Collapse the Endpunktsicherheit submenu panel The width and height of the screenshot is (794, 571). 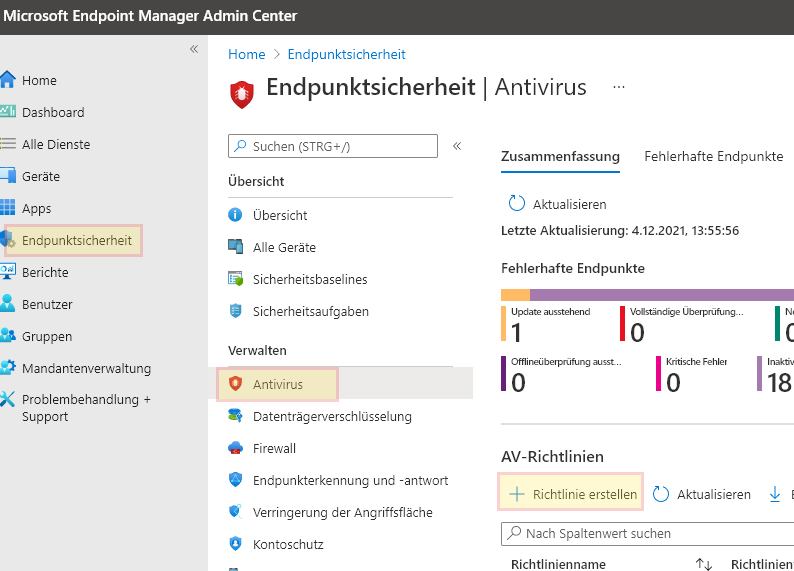457,146
